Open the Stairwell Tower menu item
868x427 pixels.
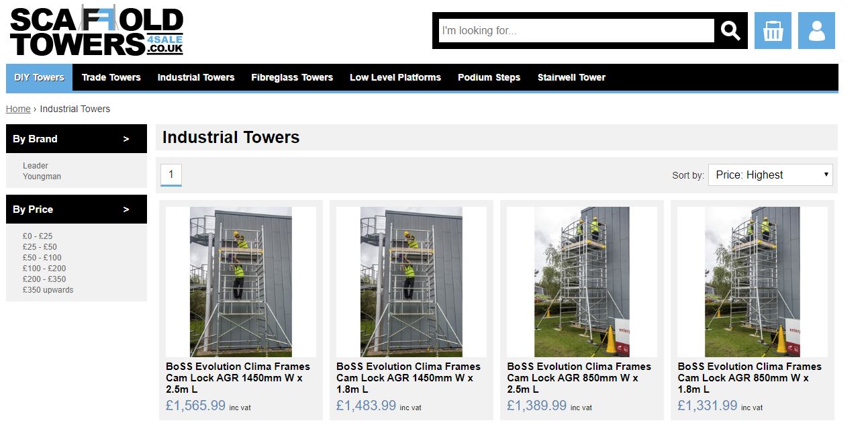(571, 77)
